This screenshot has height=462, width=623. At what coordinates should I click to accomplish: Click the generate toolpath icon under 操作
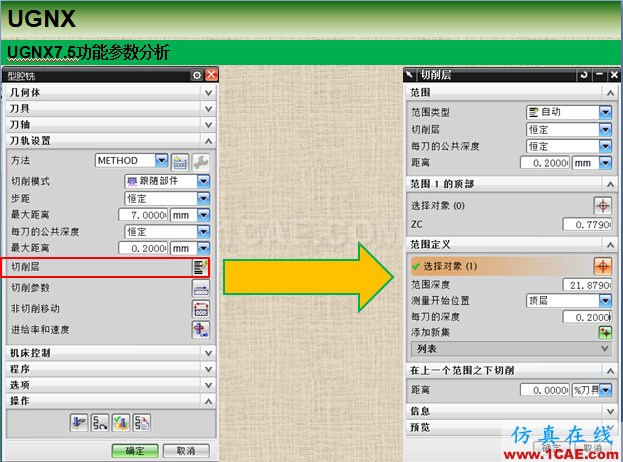pos(79,422)
